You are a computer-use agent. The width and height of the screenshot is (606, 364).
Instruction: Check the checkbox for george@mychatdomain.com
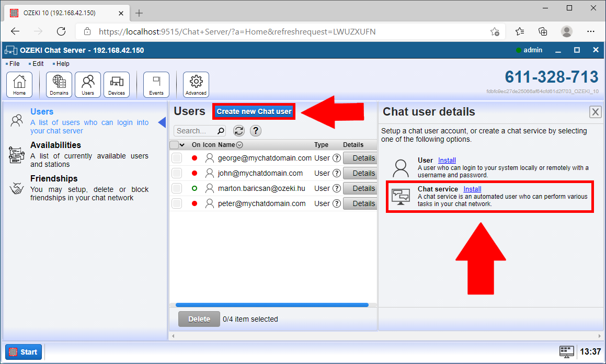click(176, 158)
